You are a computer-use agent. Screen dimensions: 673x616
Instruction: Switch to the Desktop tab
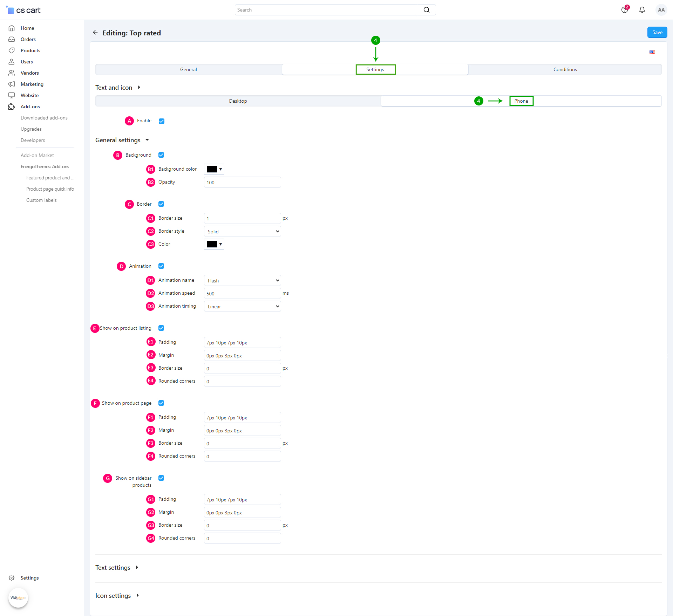pos(238,101)
